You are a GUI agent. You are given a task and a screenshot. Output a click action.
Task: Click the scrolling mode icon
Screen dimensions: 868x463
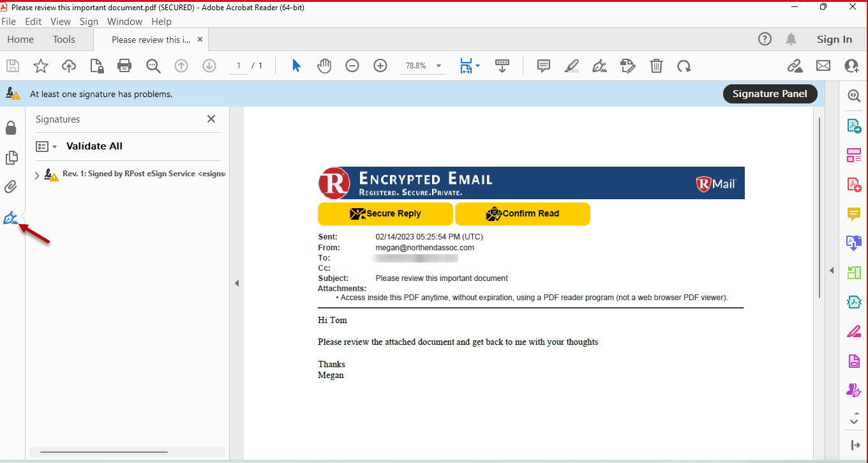(x=502, y=66)
